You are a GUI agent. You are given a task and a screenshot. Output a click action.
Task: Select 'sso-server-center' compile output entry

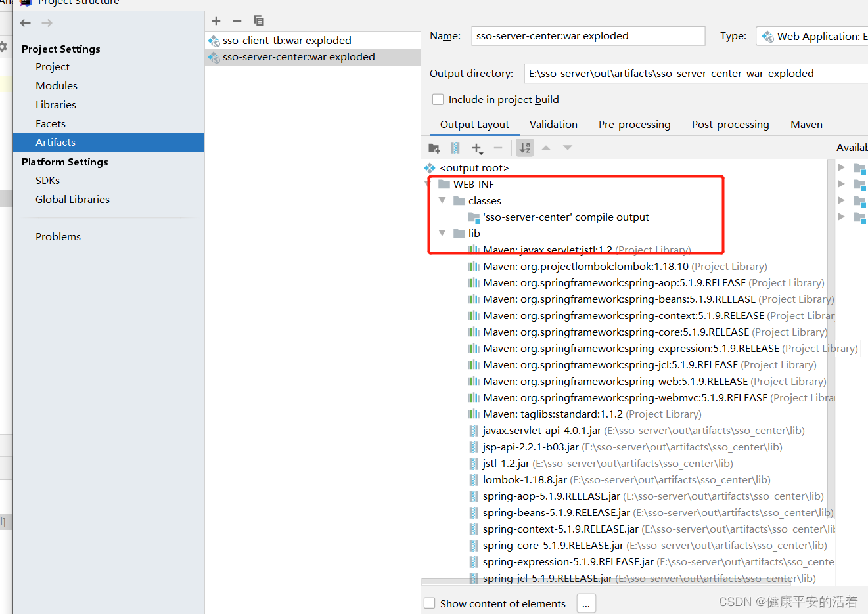tap(565, 217)
